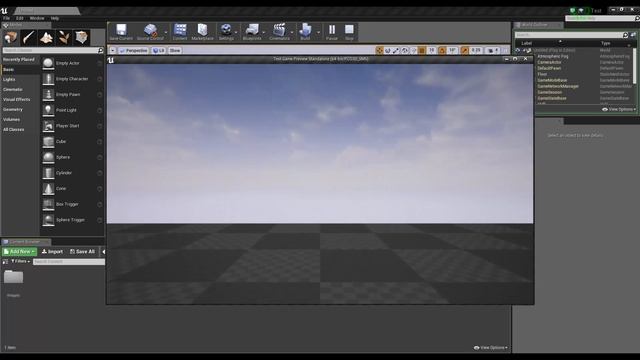640x360 pixels.
Task: Open View Options in Content Browser
Action: (x=491, y=348)
